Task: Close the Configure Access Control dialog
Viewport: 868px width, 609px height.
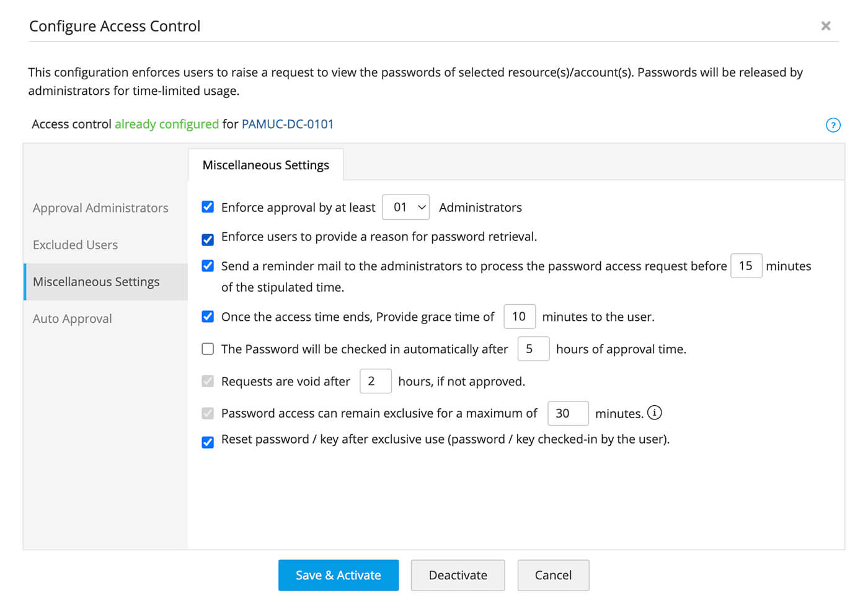Action: pyautogui.click(x=825, y=26)
